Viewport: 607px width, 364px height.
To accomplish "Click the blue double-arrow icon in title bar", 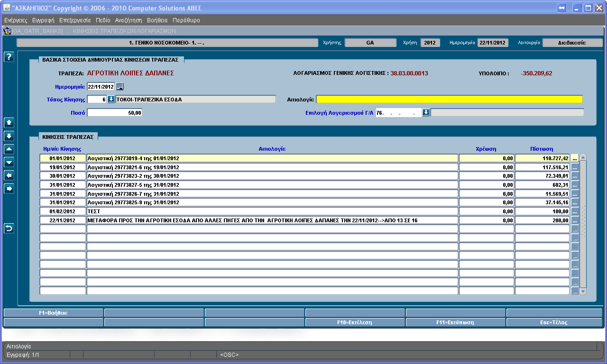I will pos(562,8).
